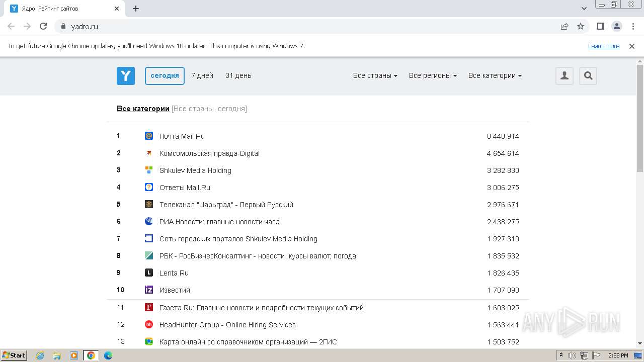Reload the page with refresh icon

click(x=43, y=26)
